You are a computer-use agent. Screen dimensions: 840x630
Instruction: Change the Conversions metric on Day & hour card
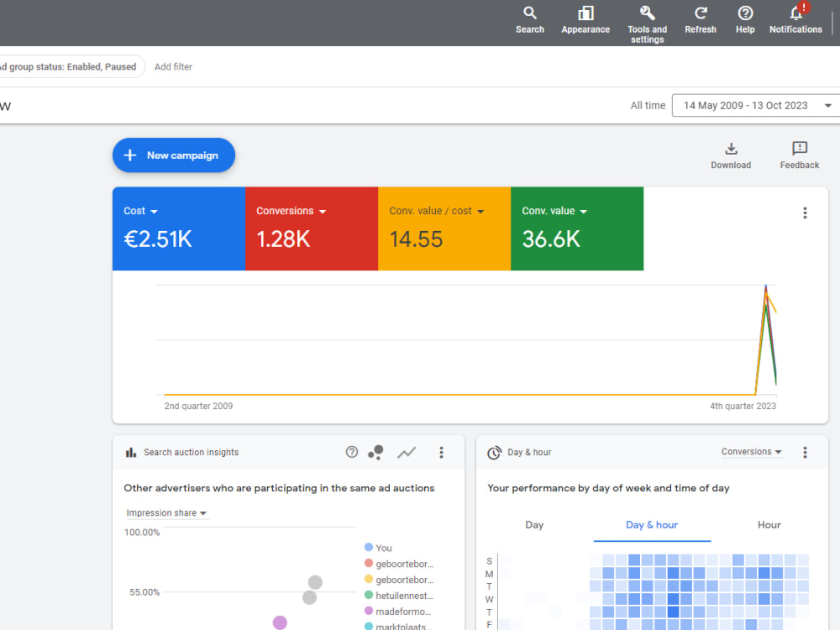750,451
